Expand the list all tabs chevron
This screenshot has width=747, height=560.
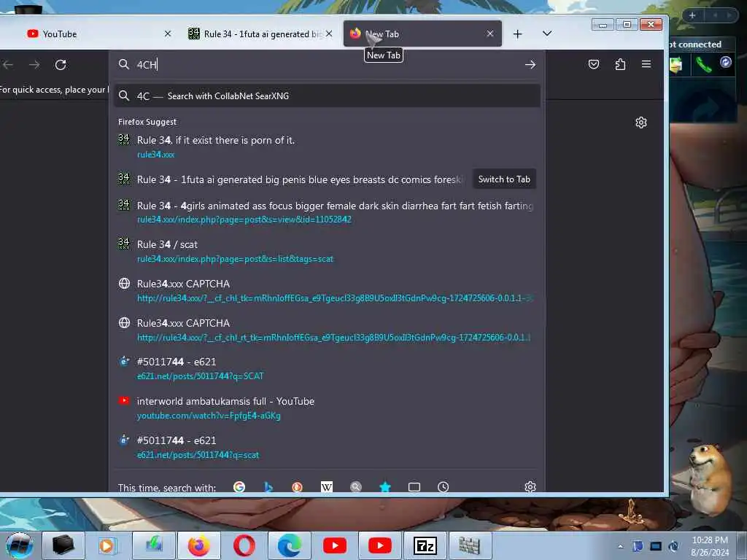547,34
